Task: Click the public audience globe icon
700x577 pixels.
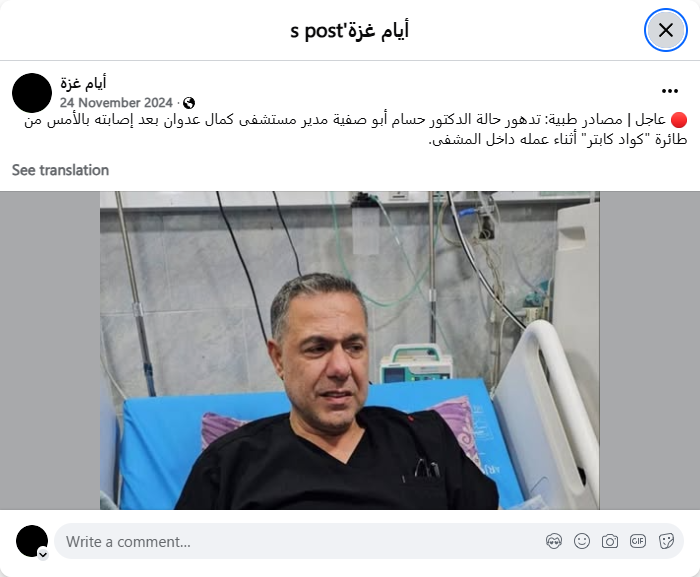Action: (x=189, y=103)
